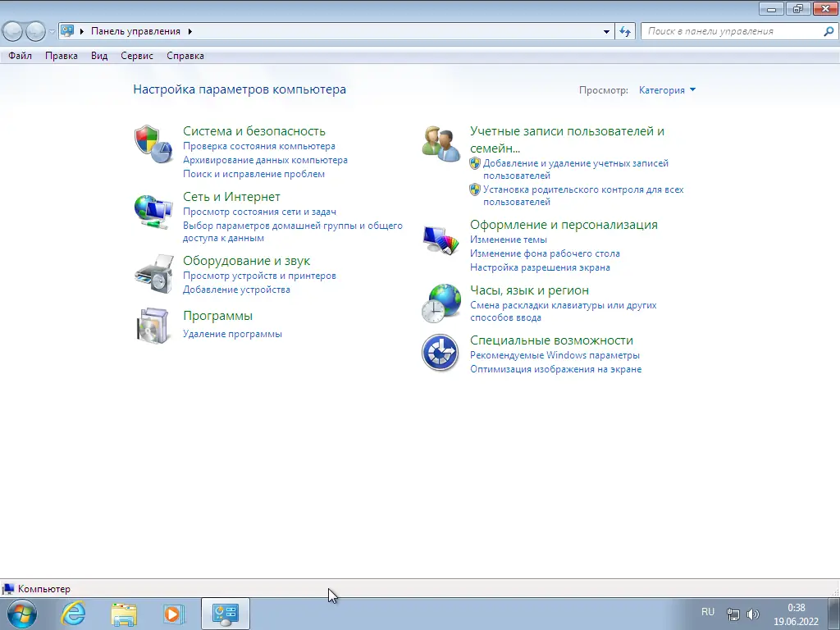This screenshot has height=630, width=840.
Task: Open Оборудование и звук category
Action: click(x=246, y=260)
